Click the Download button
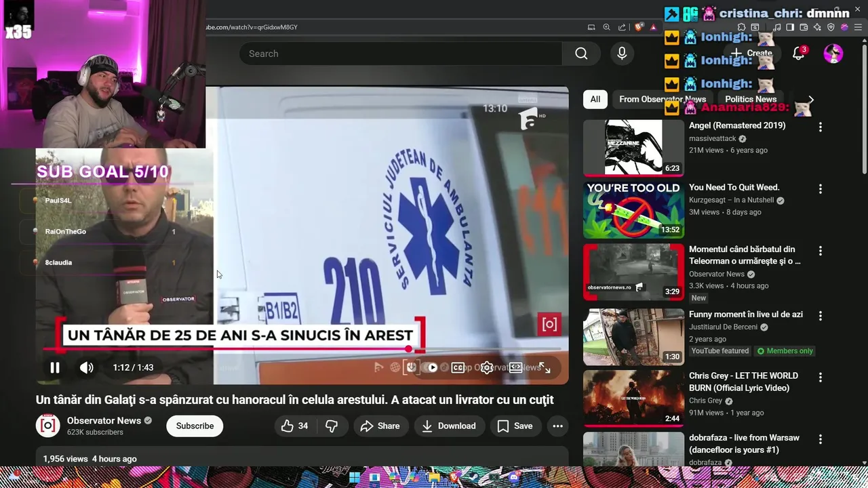The image size is (868, 488). pos(448,426)
